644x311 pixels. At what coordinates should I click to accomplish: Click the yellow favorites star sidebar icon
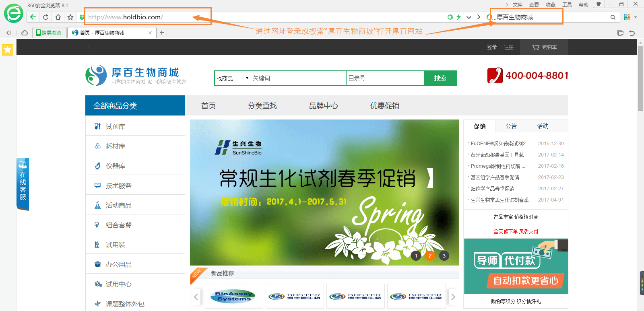point(8,49)
